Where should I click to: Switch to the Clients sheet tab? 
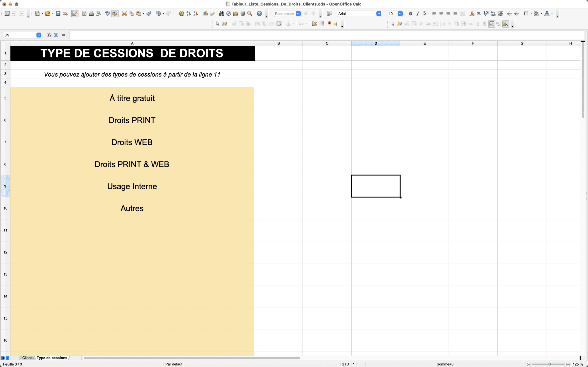pos(28,358)
